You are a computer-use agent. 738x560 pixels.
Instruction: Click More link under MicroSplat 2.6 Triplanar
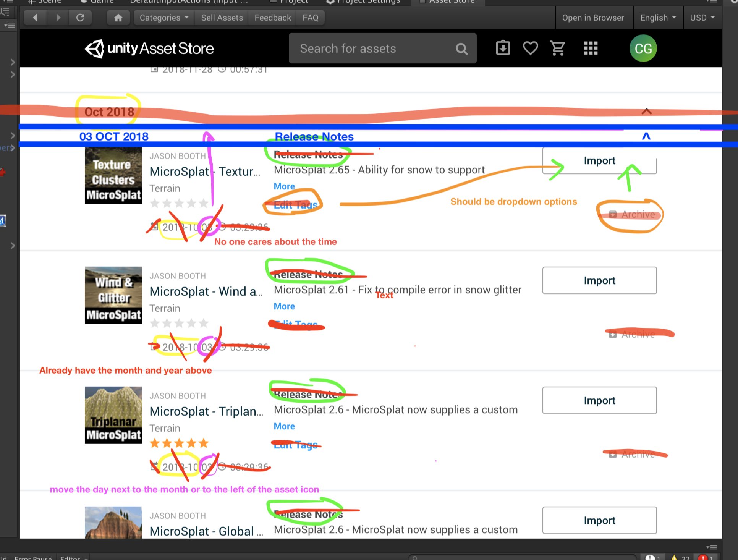point(284,426)
